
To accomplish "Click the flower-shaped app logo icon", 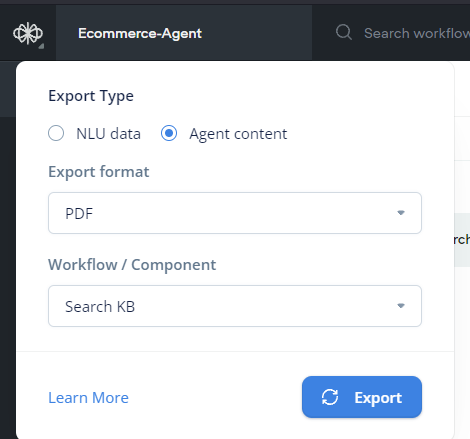I will point(28,33).
